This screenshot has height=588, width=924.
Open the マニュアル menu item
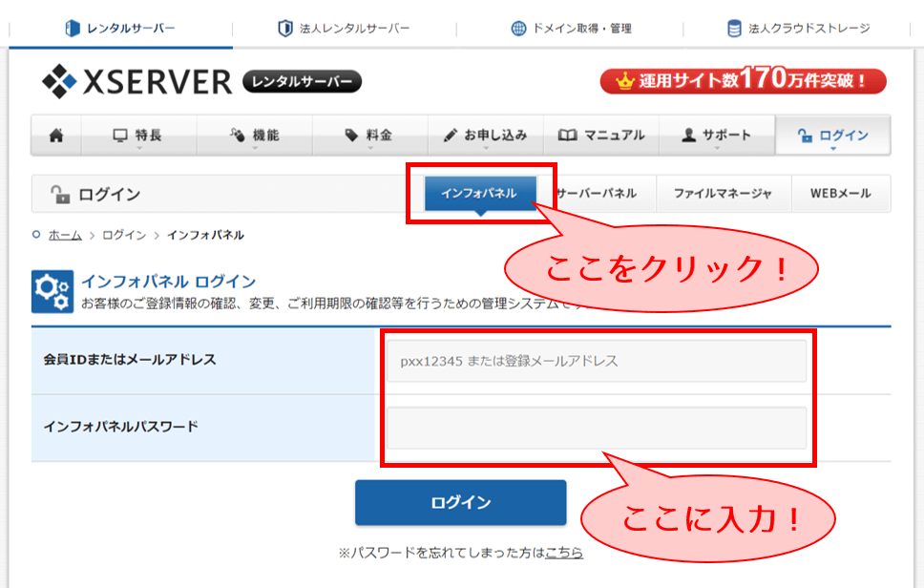pyautogui.click(x=600, y=136)
